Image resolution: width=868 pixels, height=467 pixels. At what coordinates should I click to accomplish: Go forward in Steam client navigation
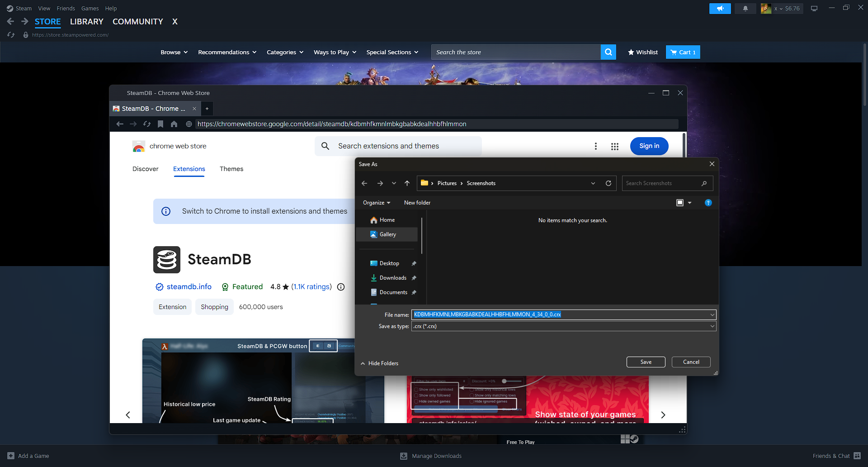point(25,21)
